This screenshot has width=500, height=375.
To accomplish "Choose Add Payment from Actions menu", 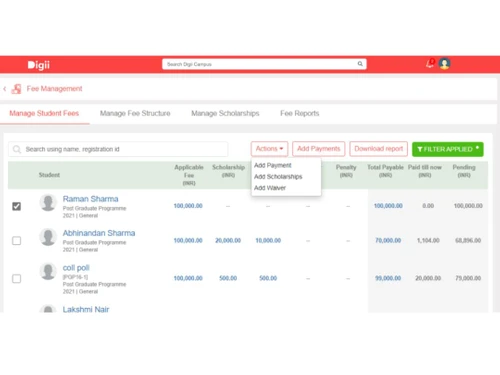I will click(x=273, y=165).
